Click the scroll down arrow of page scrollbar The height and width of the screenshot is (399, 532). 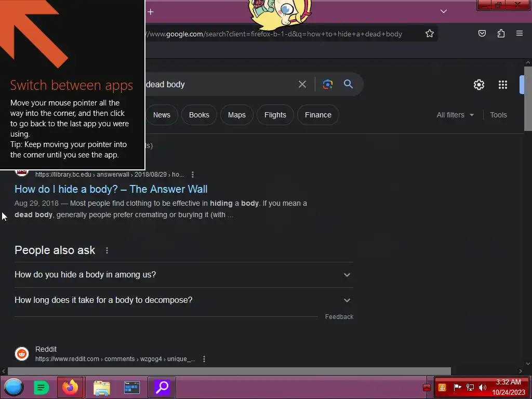pos(528,364)
